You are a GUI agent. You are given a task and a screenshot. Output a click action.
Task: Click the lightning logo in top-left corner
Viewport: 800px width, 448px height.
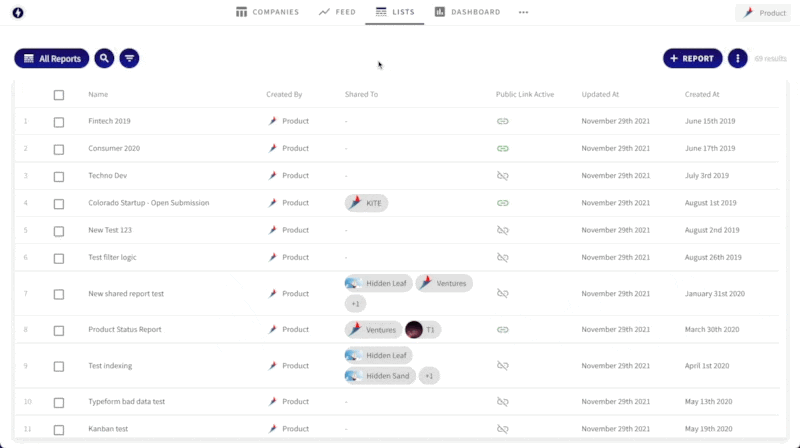[x=18, y=13]
